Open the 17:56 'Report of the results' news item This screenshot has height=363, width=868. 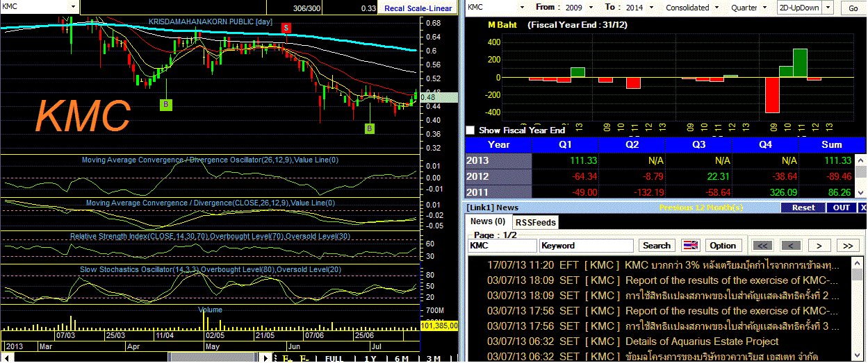point(664,310)
